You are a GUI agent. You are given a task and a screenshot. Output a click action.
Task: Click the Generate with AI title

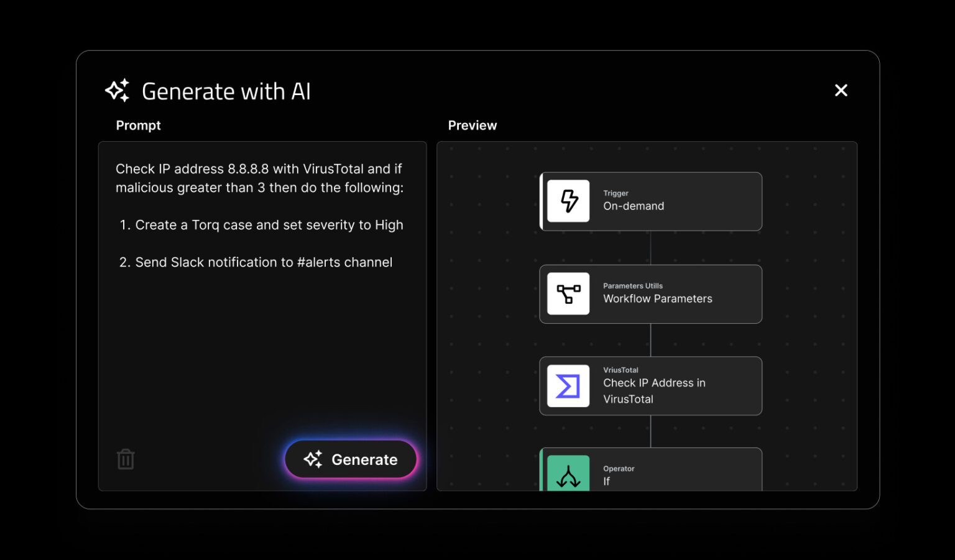tap(226, 91)
